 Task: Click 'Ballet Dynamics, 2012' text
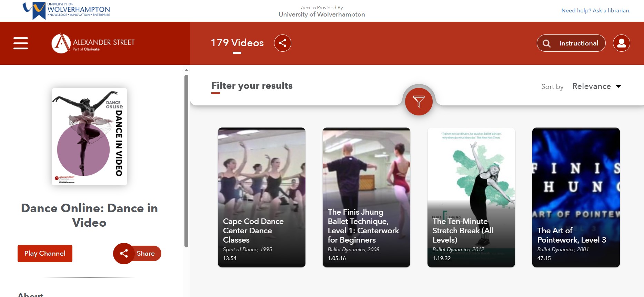tap(458, 249)
